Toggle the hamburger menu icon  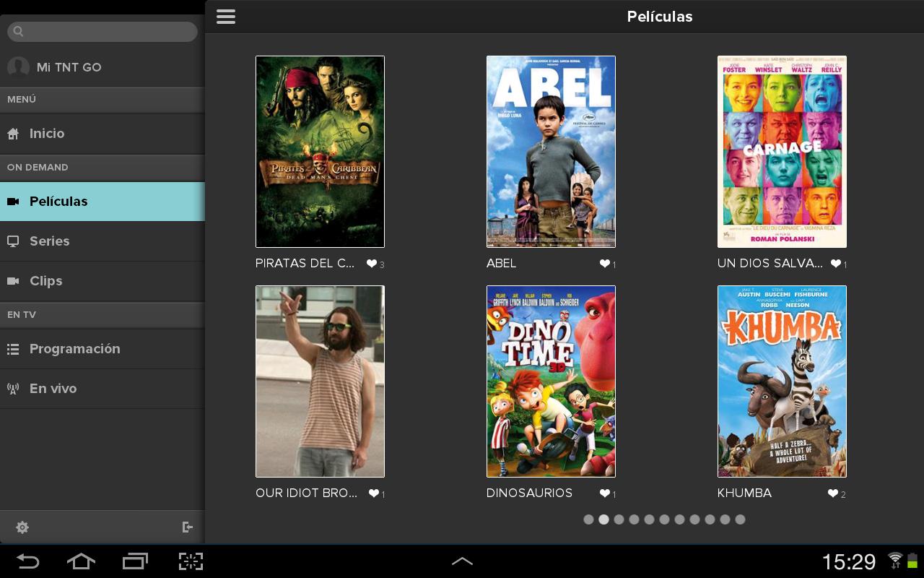(226, 17)
